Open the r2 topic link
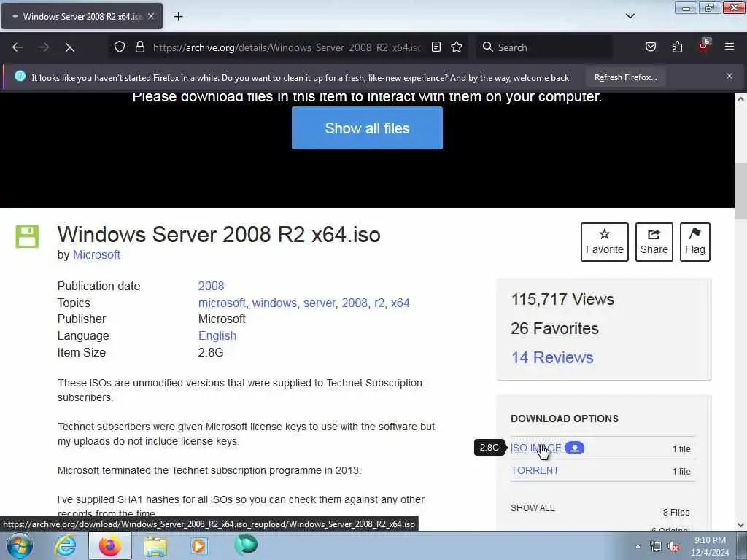 379,303
